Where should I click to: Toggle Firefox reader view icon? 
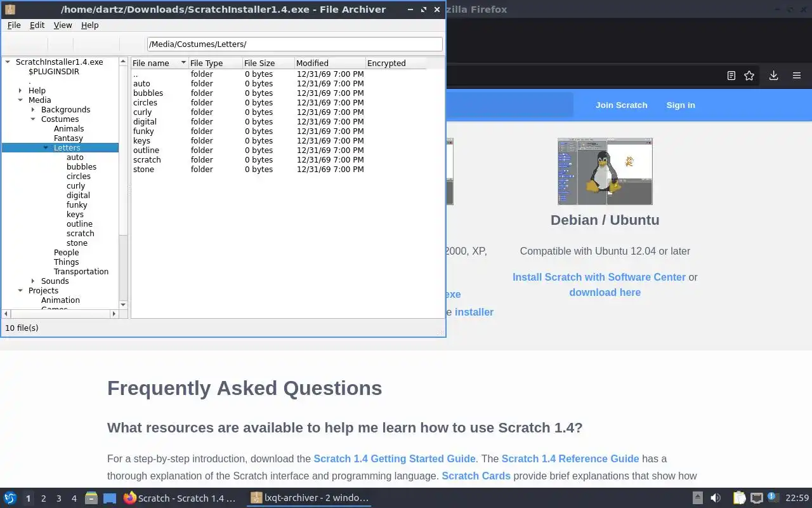point(731,76)
